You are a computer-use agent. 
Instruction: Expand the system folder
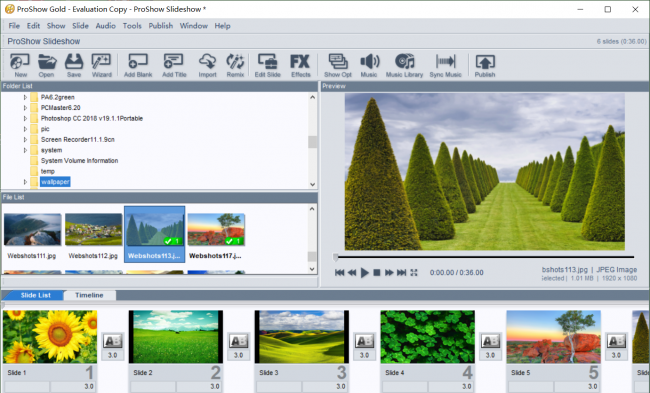click(25, 150)
